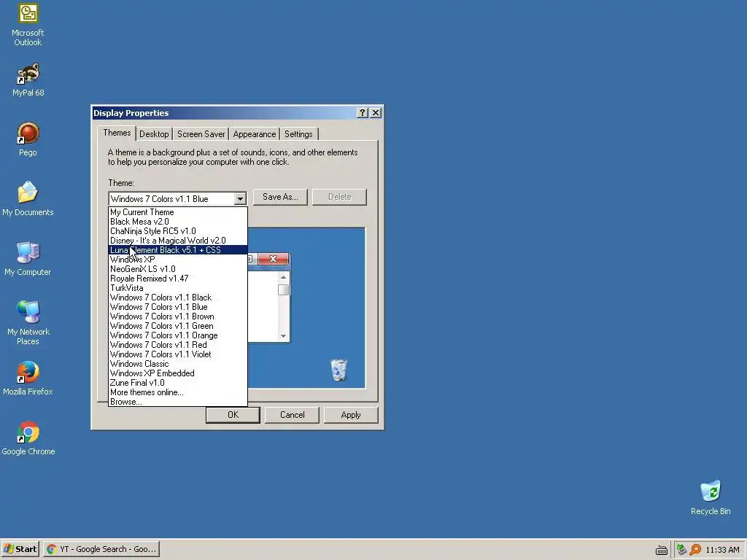
Task: Click the preview window scrollbar up arrow
Action: click(284, 277)
